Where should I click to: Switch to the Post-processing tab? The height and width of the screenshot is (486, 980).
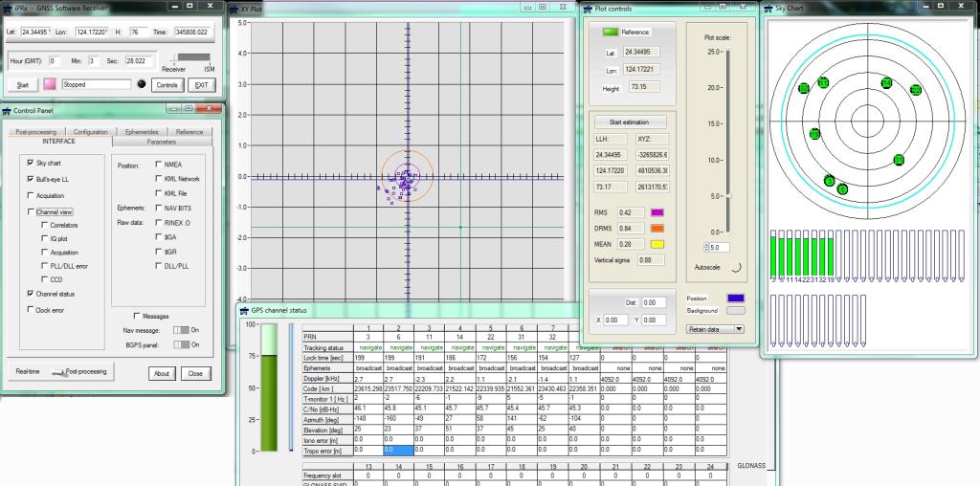[x=35, y=132]
